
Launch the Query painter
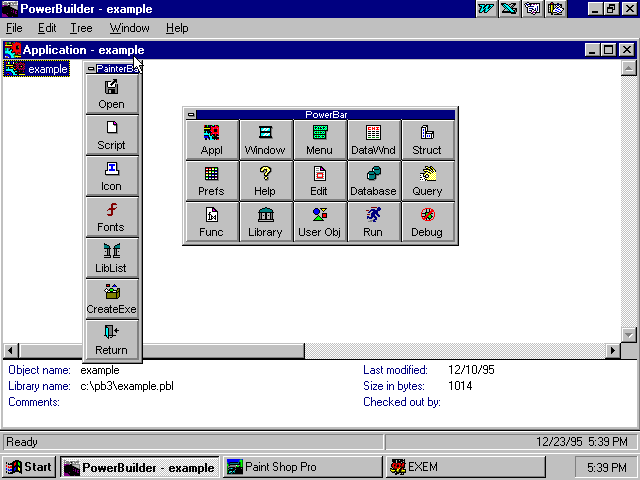click(427, 181)
